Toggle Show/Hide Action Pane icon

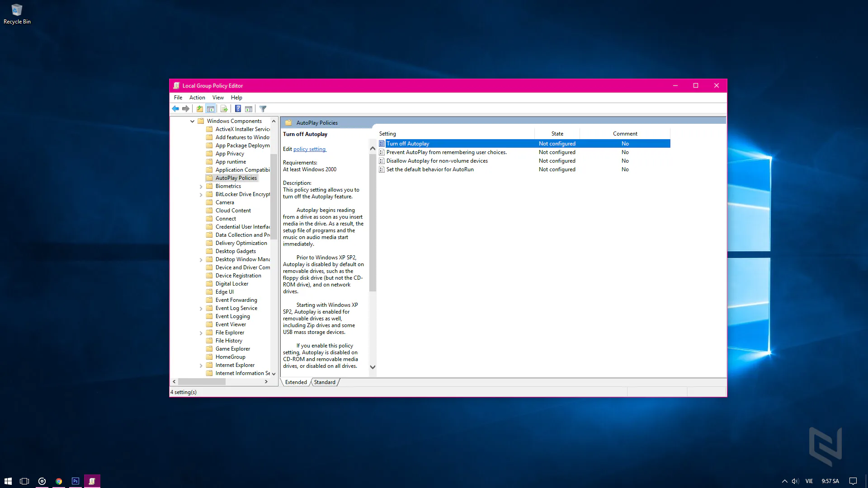[249, 109]
